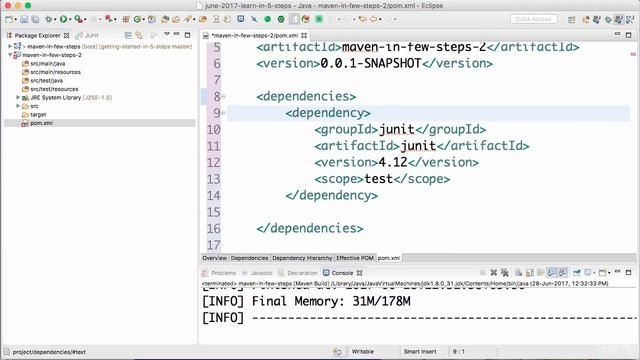Minimize the Console panel
Viewport: 640px width, 360px height.
tap(618, 271)
